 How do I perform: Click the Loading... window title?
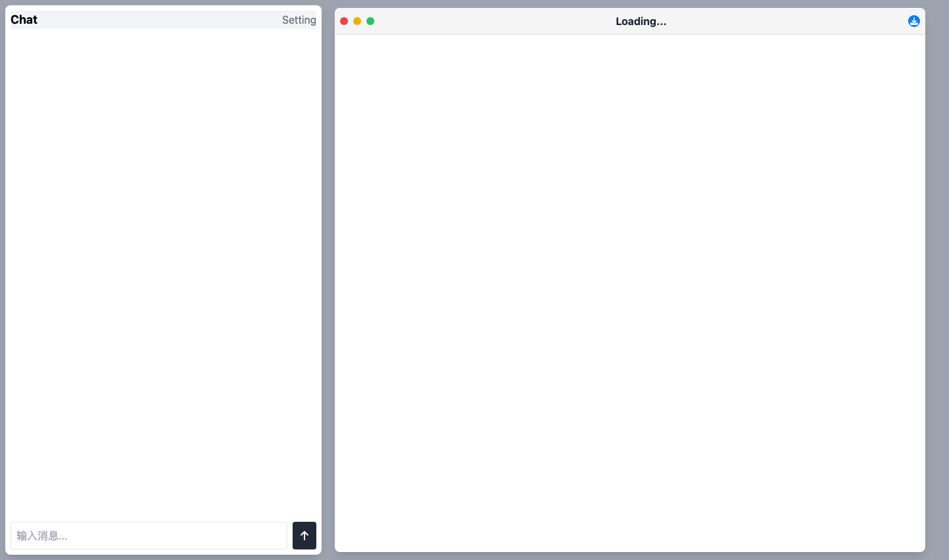641,21
